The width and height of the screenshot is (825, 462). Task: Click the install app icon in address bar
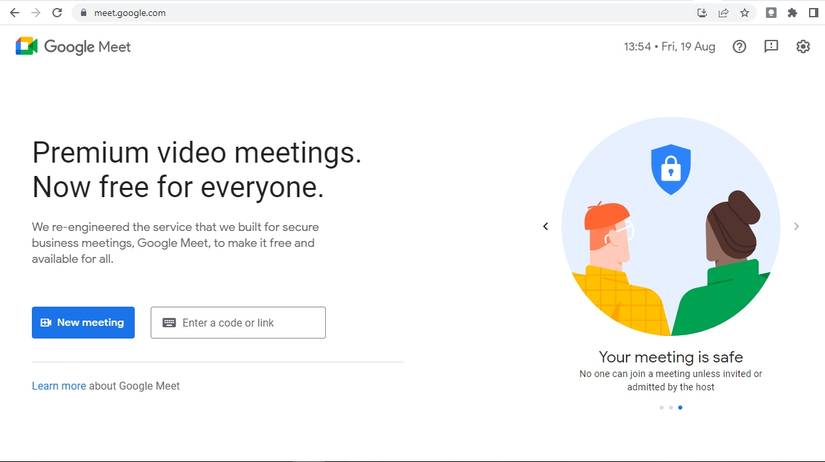pos(702,13)
